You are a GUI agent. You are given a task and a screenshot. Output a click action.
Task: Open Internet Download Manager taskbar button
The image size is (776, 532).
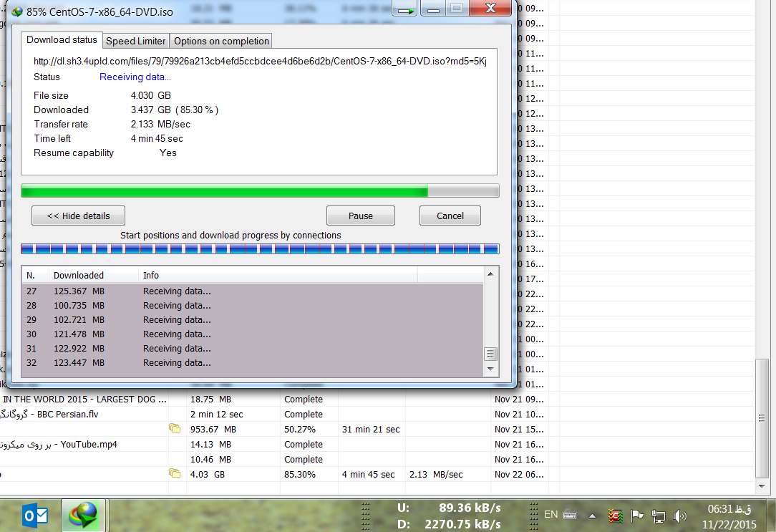point(83,516)
